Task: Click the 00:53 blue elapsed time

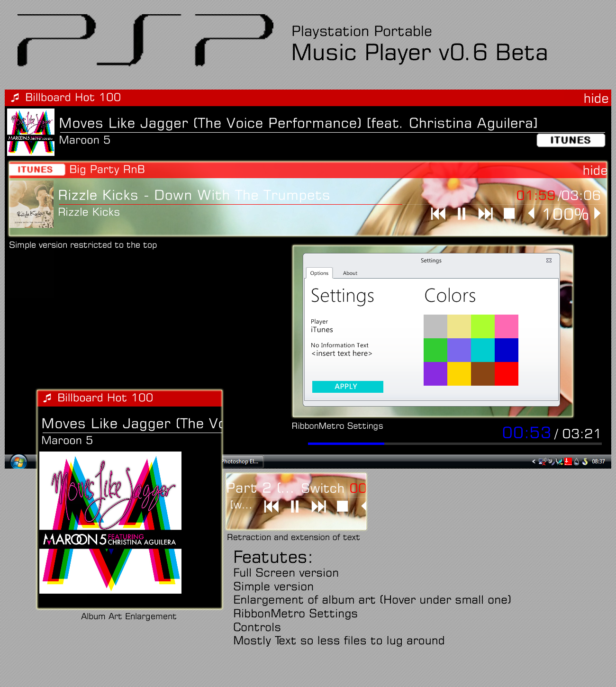Action: [x=526, y=433]
